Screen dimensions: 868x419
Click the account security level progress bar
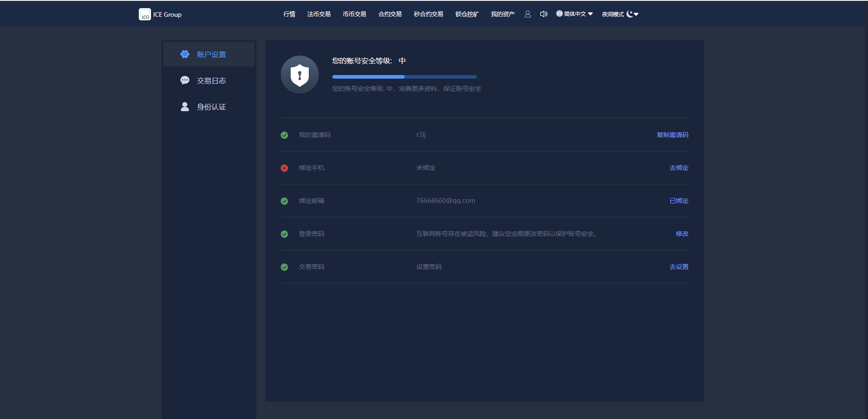(404, 77)
